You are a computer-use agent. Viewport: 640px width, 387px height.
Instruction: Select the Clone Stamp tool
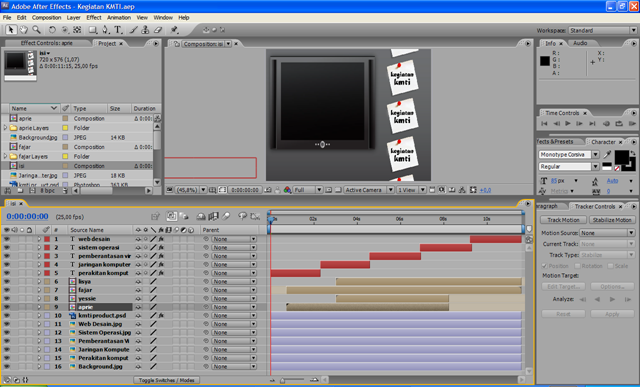145,30
